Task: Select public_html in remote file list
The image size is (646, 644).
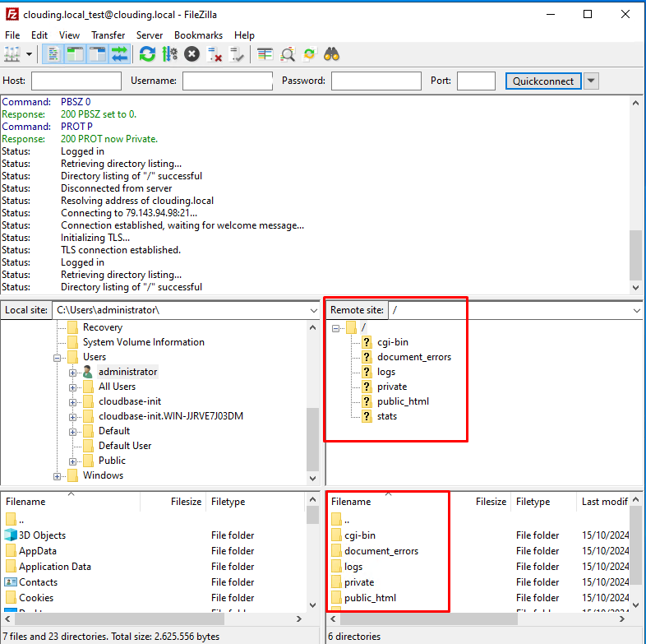Action: [x=370, y=598]
